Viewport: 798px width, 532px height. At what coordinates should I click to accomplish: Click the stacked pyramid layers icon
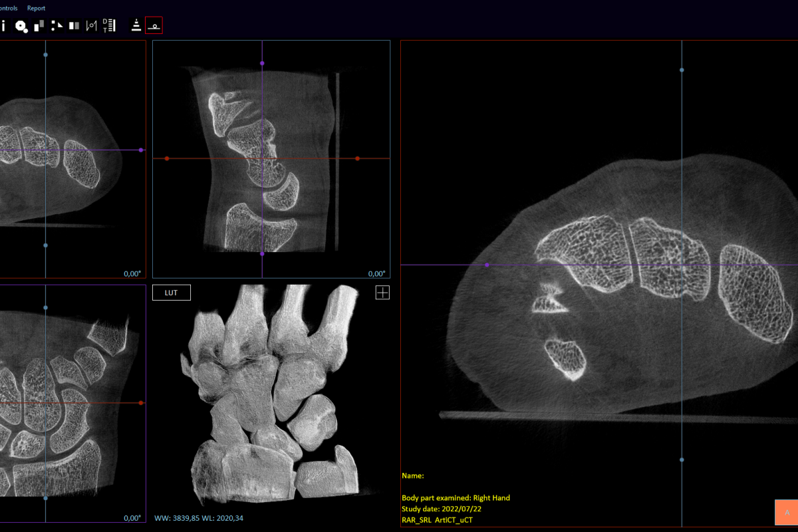(136, 26)
